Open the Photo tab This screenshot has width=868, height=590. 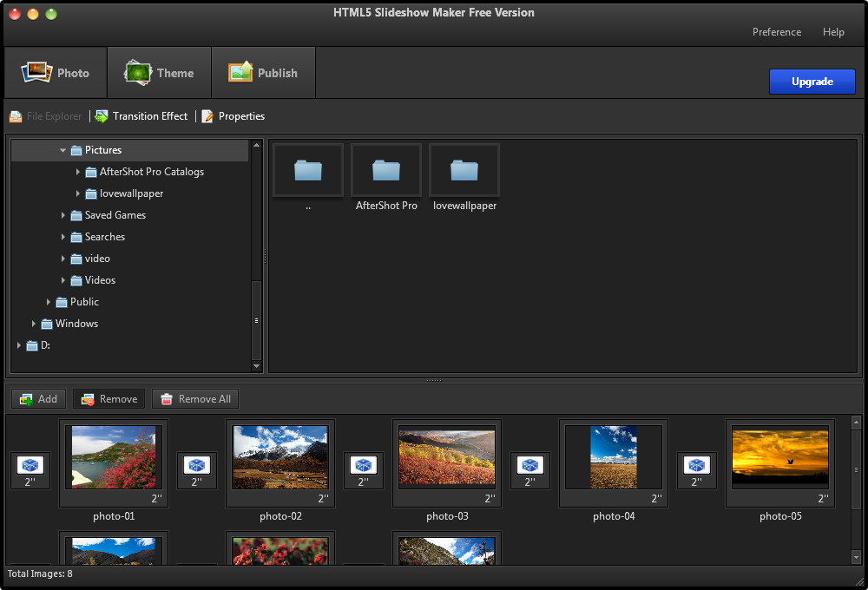point(56,73)
